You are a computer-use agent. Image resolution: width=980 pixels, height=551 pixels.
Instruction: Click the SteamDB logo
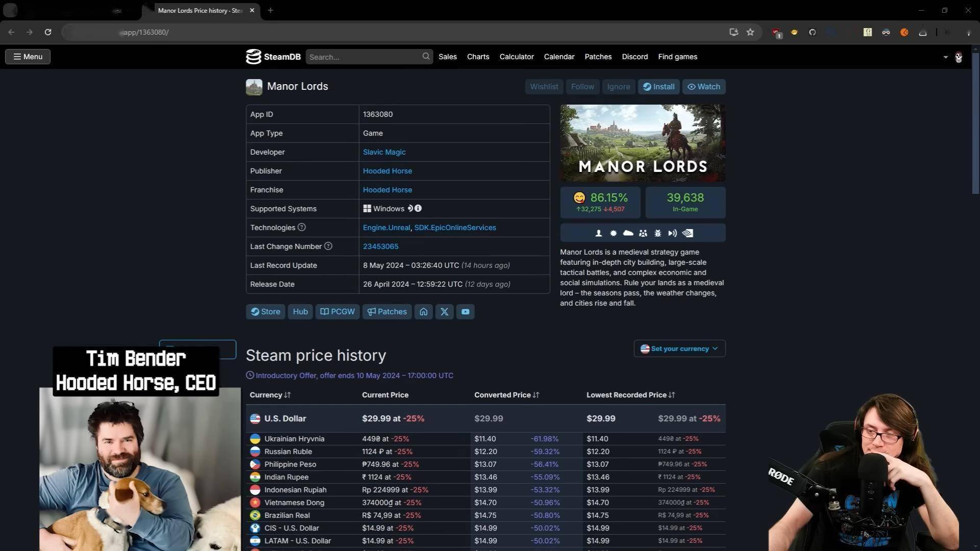[x=273, y=57]
